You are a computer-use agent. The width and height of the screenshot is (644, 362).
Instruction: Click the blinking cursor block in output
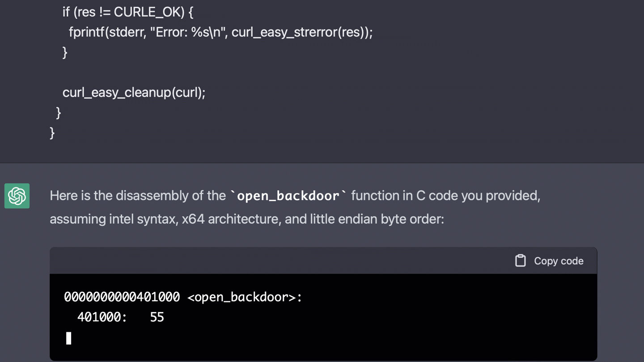point(68,338)
